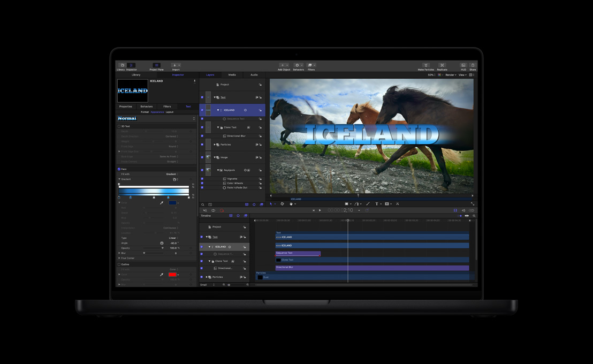Click the Behaviors icon in the toolbar
The image size is (593, 364).
(x=297, y=65)
